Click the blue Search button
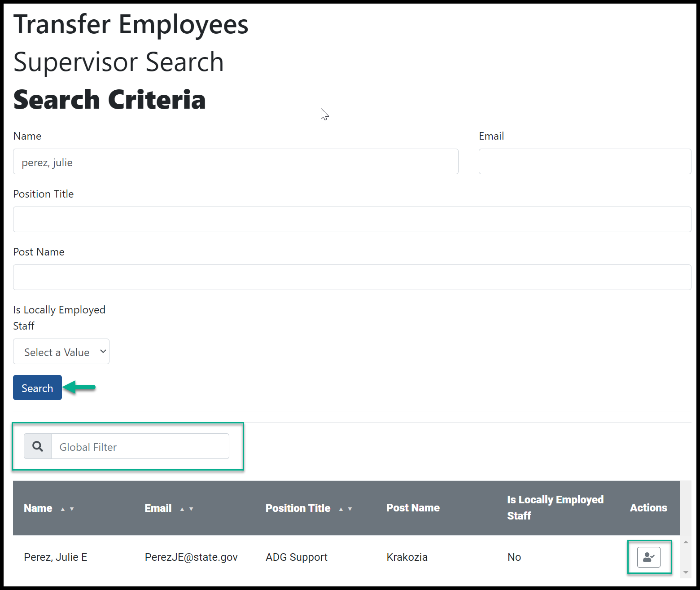The image size is (700, 590). point(37,387)
